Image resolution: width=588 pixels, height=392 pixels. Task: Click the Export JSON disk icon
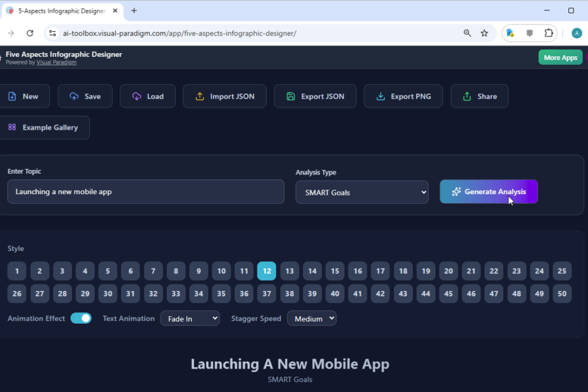click(291, 97)
